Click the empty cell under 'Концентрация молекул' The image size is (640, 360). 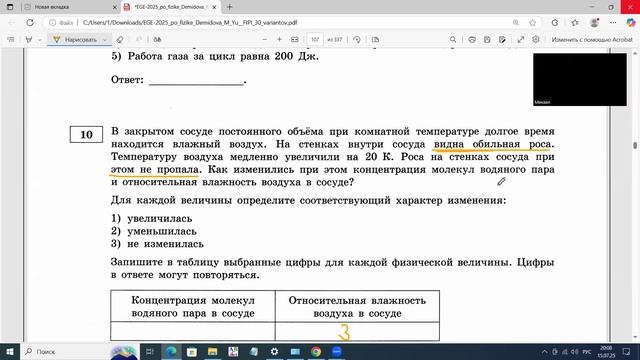point(193,331)
